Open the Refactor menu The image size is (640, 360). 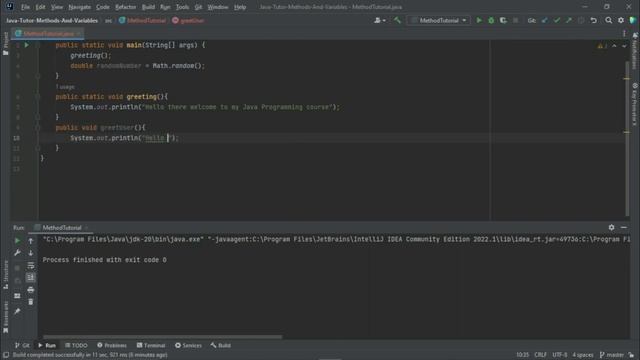tap(126, 7)
